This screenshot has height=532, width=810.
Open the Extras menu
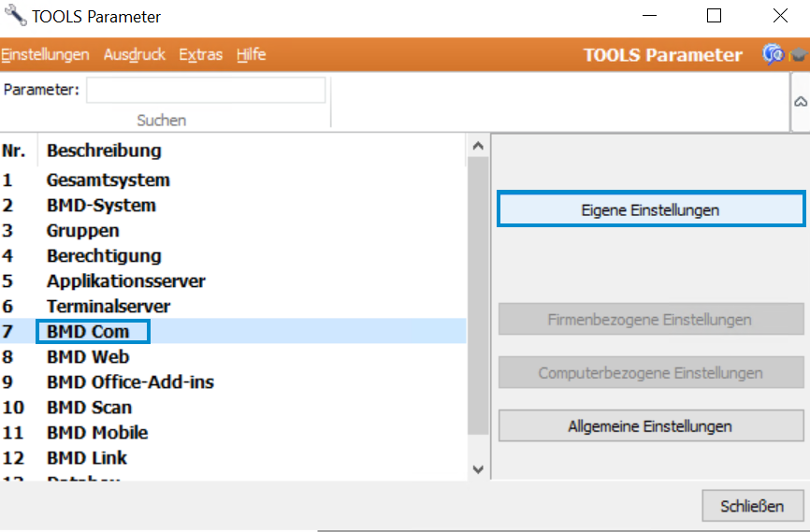pyautogui.click(x=200, y=54)
